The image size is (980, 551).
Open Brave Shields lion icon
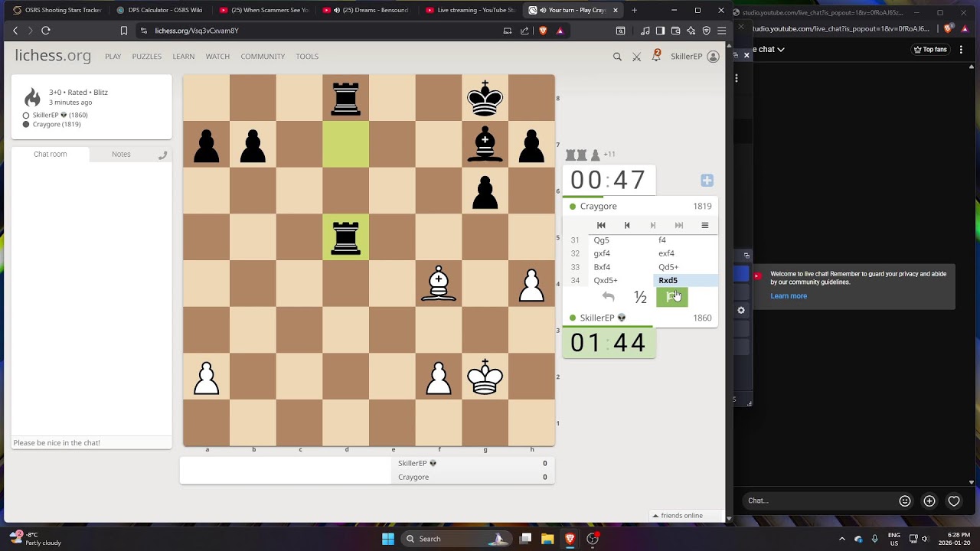(x=543, y=31)
